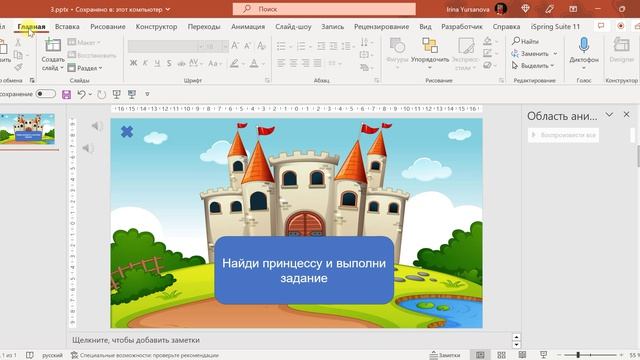This screenshot has width=640, height=360.
Task: Click the Создать слайд new slide icon
Action: pyautogui.click(x=53, y=45)
